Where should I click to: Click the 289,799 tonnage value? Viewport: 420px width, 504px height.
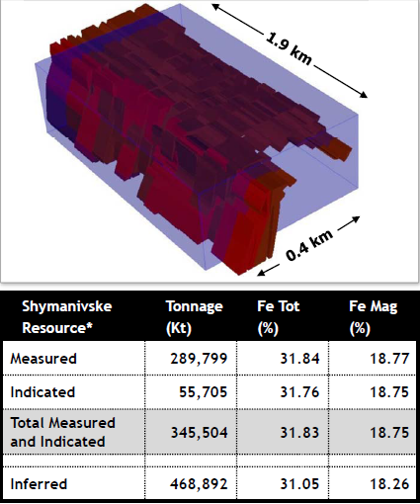point(199,359)
